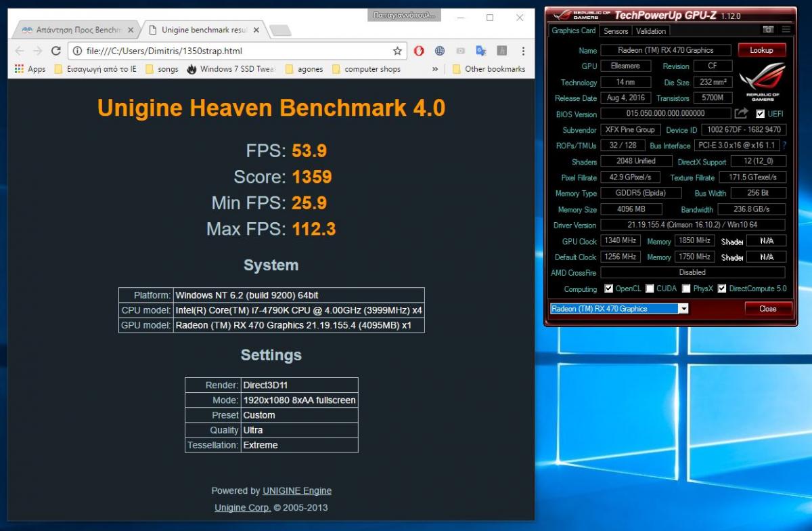Click the Default Clock 1256 MHz value
Screen dimensions: 812x531
tap(621, 257)
